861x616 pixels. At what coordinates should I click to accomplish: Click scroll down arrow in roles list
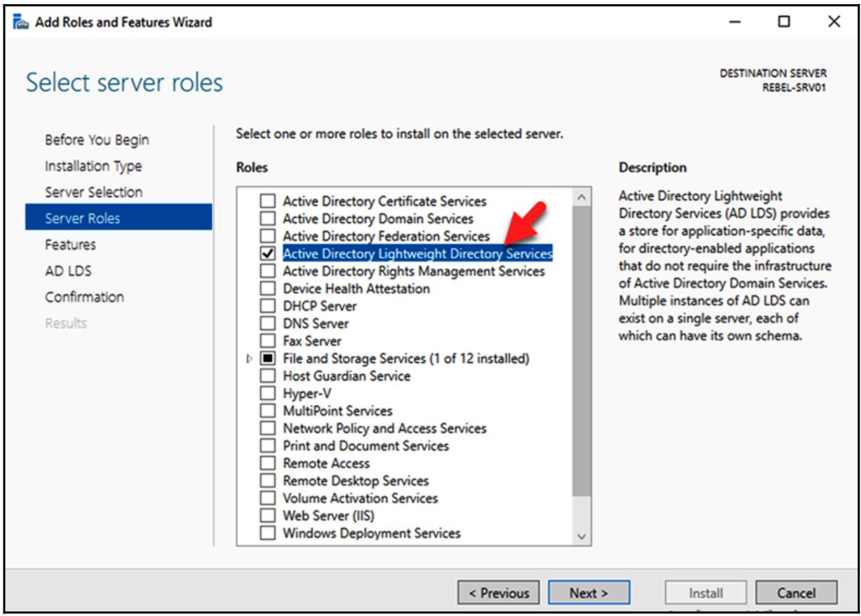pyautogui.click(x=581, y=536)
